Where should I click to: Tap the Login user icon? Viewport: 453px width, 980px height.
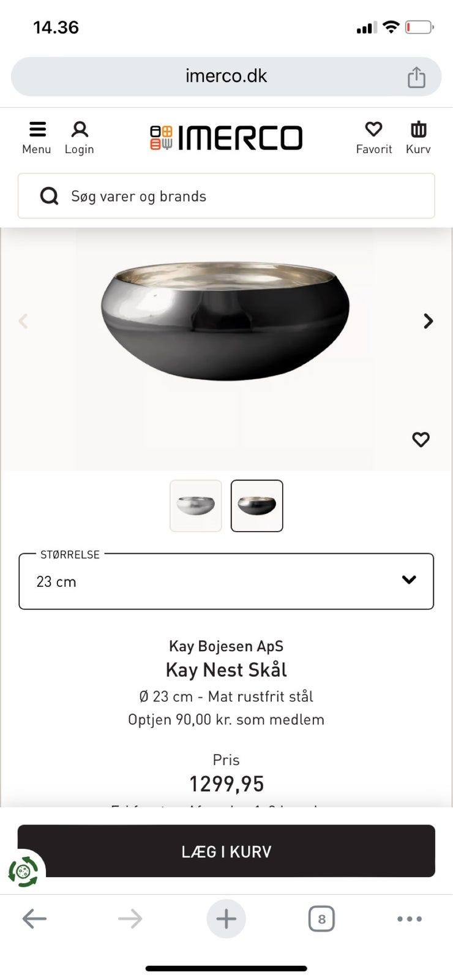pos(80,130)
